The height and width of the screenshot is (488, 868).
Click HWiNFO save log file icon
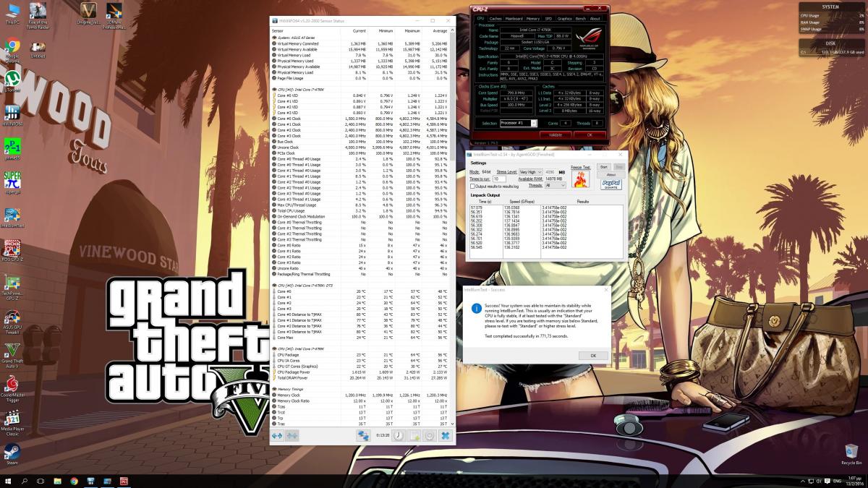click(x=414, y=436)
